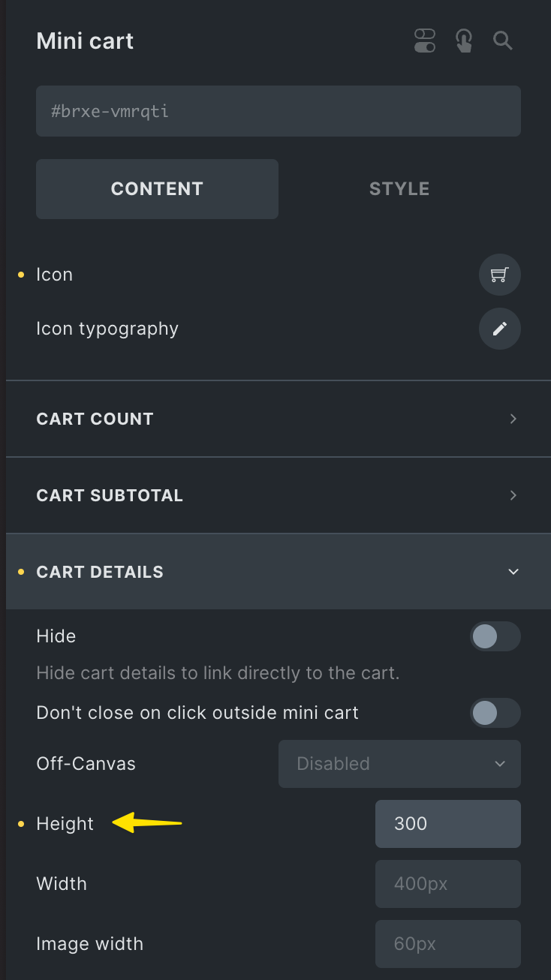Switch to the Style tab
Image resolution: width=551 pixels, height=980 pixels.
[x=399, y=189]
